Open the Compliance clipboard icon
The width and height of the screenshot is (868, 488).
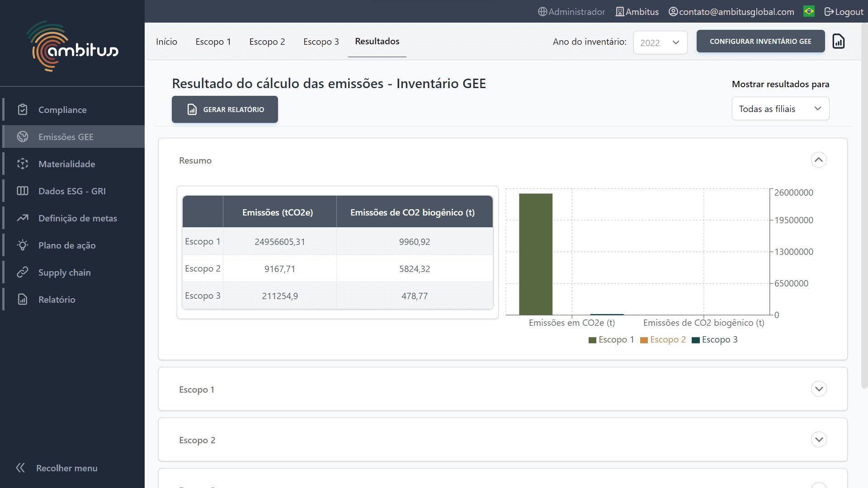coord(23,109)
